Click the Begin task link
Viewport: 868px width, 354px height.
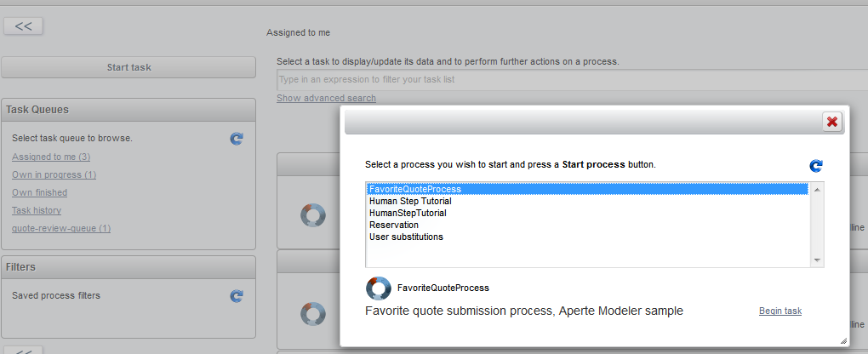click(779, 311)
